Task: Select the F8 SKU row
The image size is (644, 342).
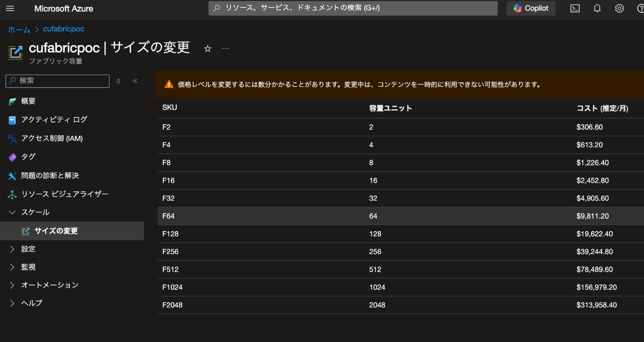Action: tap(401, 163)
